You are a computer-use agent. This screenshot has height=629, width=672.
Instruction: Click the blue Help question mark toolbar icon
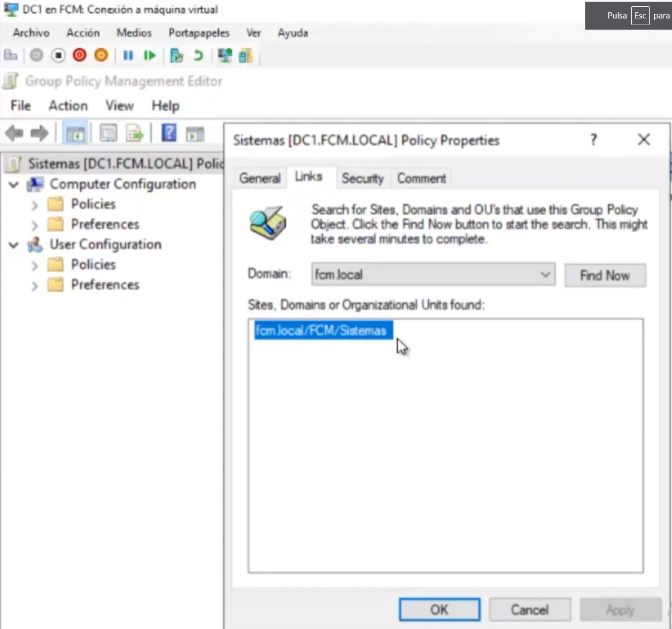(x=169, y=134)
